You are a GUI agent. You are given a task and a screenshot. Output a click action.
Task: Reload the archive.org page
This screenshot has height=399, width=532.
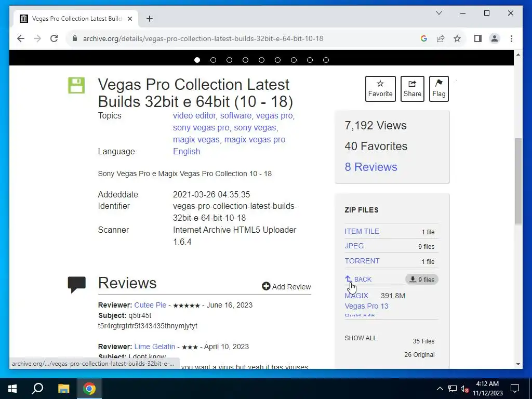[x=54, y=38]
